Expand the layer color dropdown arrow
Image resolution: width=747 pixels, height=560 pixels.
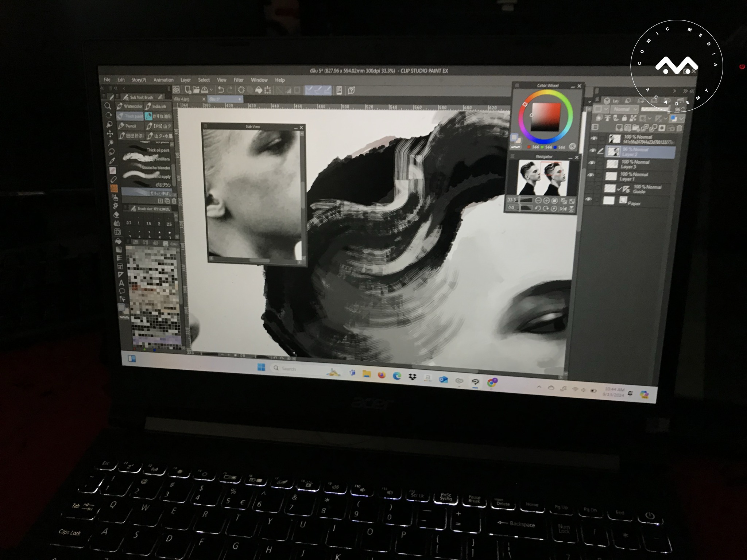pyautogui.click(x=681, y=119)
